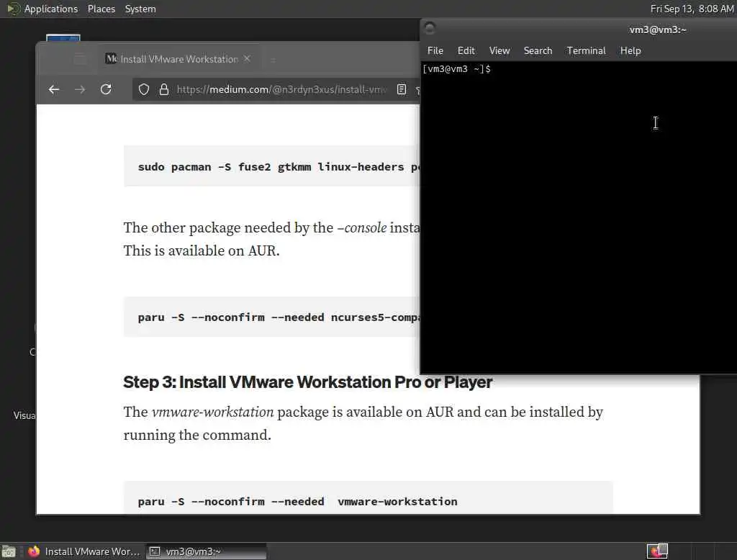Click the workspace switcher in bottom panel
This screenshot has width=737, height=560.
click(657, 551)
